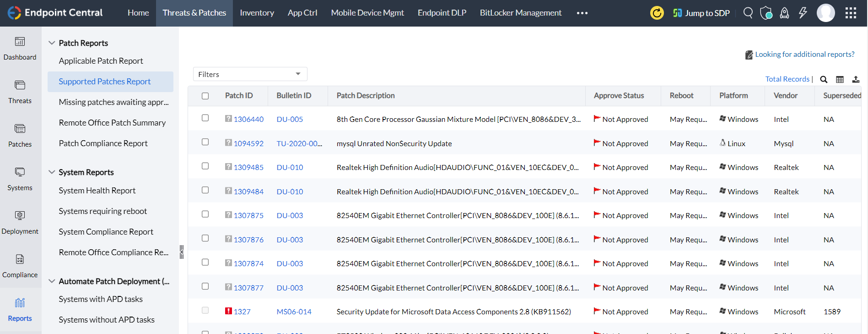Collapse the System Reports section
The width and height of the screenshot is (868, 334).
(x=52, y=172)
